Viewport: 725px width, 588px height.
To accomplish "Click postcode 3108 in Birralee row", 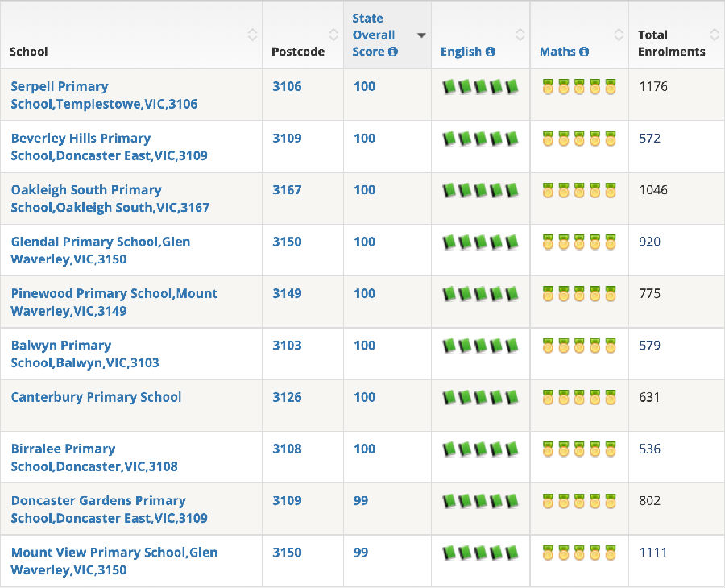I will click(x=287, y=449).
